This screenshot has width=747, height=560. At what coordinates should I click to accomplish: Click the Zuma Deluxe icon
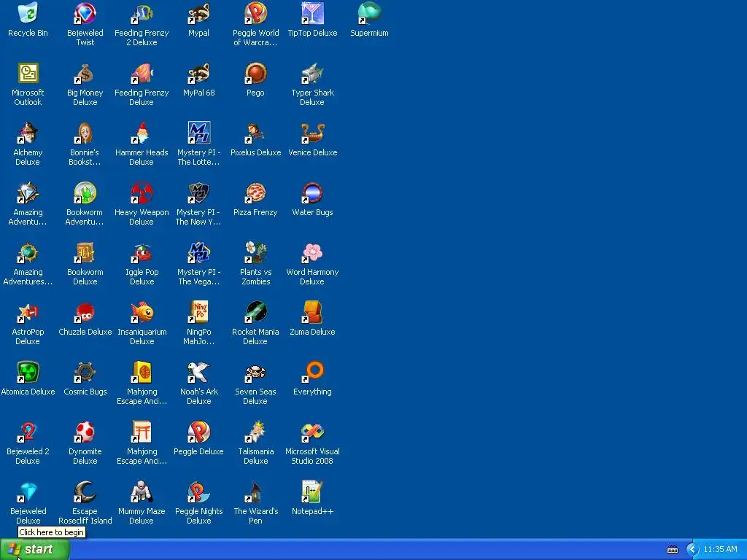312,312
